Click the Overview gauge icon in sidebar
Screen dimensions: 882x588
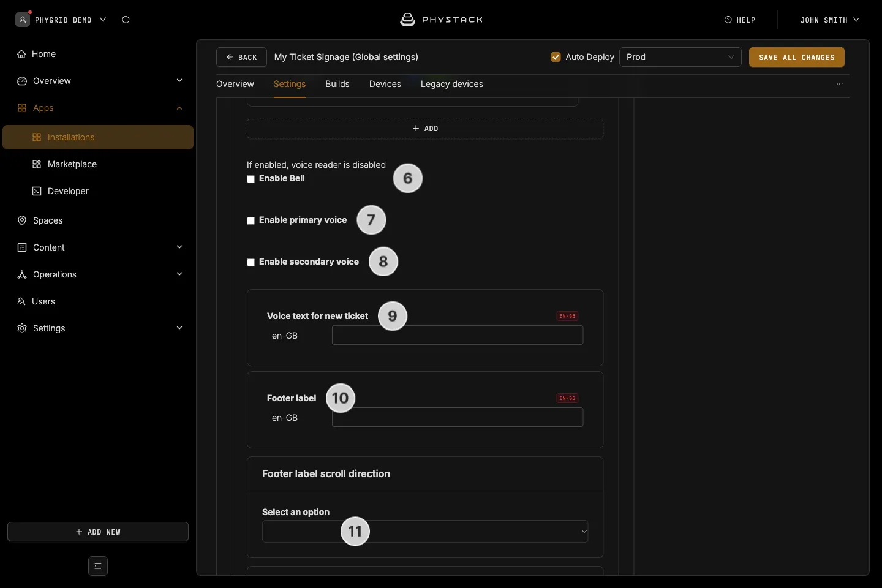pyautogui.click(x=22, y=81)
